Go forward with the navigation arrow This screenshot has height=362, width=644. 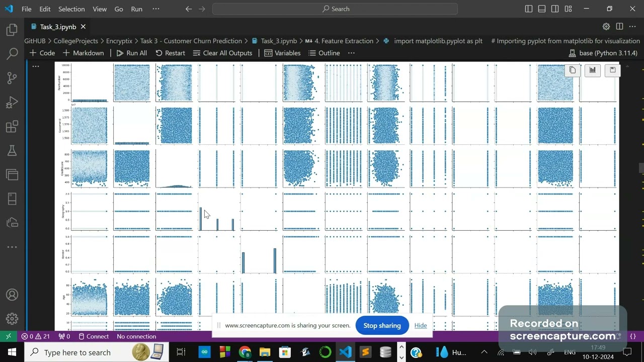pyautogui.click(x=202, y=9)
